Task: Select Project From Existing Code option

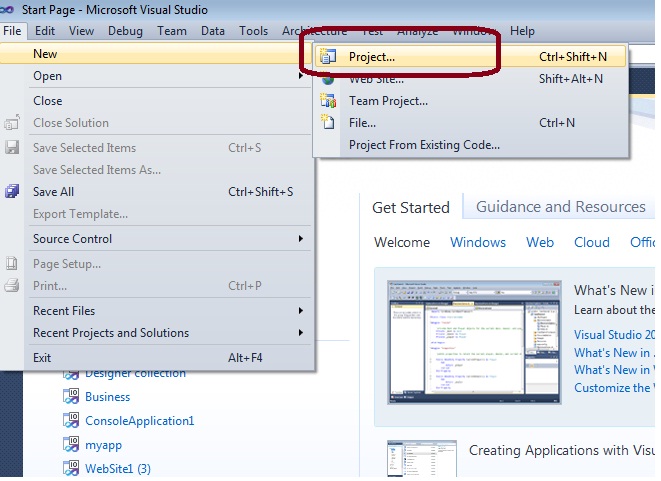Action: (424, 145)
